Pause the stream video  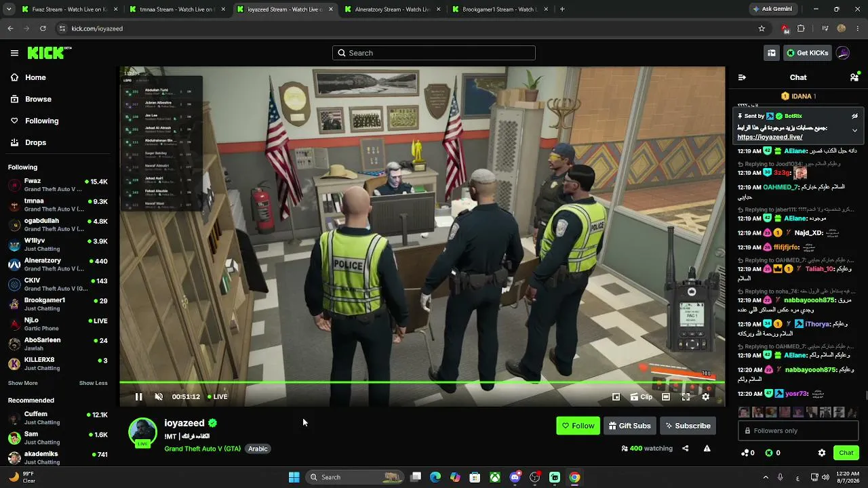pyautogui.click(x=138, y=397)
